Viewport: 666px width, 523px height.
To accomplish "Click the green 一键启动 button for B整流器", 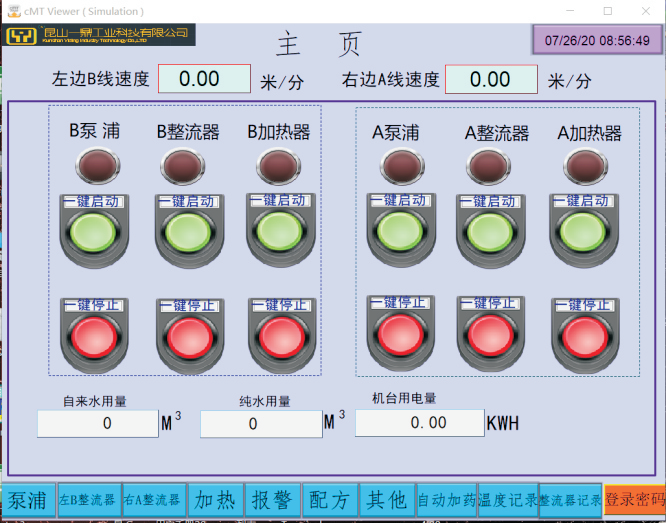I will [188, 232].
